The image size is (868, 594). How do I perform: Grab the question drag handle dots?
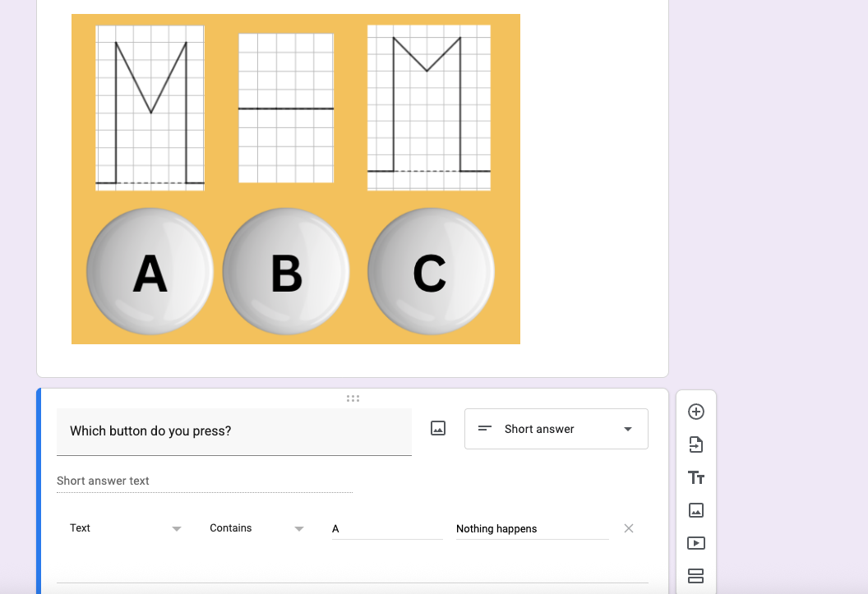coord(353,398)
